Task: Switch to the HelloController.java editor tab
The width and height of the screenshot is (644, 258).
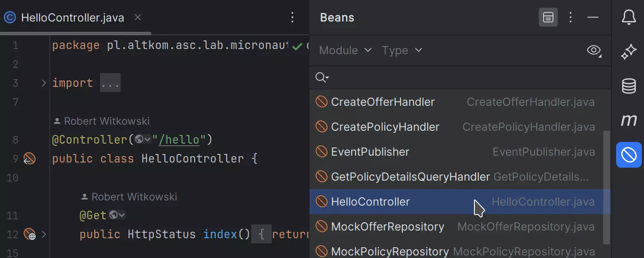Action: tap(72, 18)
